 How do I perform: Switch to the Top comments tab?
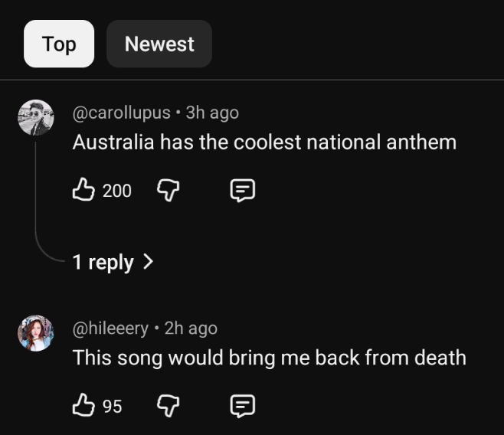tap(59, 44)
